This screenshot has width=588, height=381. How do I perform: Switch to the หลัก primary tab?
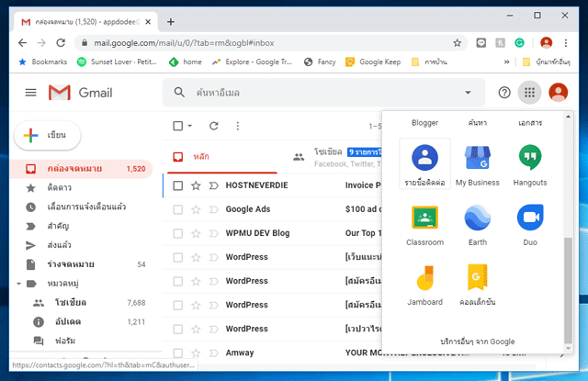click(x=222, y=157)
